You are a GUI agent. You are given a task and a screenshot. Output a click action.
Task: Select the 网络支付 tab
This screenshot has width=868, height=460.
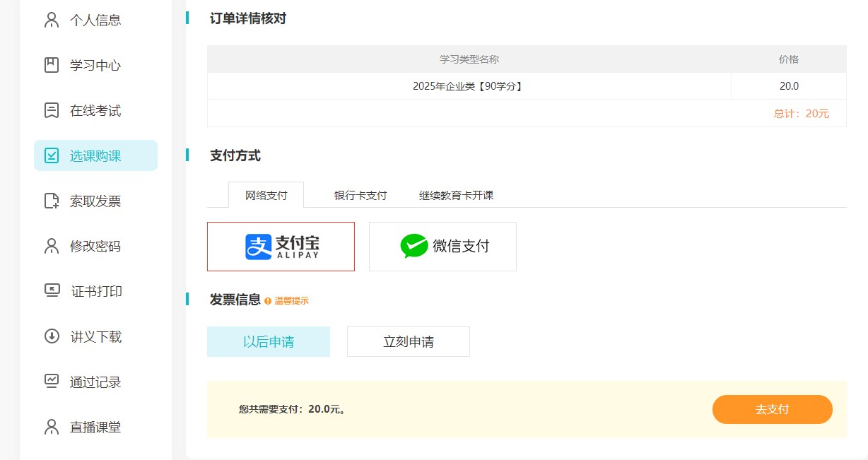point(266,196)
